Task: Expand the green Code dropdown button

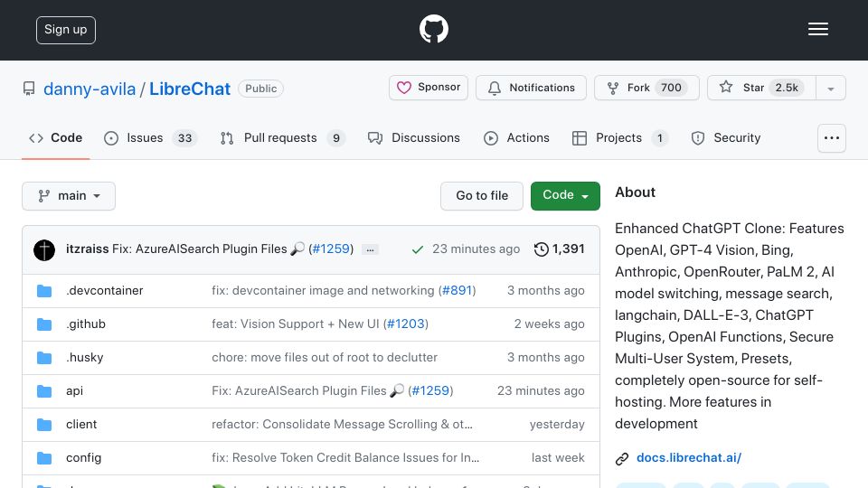Action: [565, 196]
